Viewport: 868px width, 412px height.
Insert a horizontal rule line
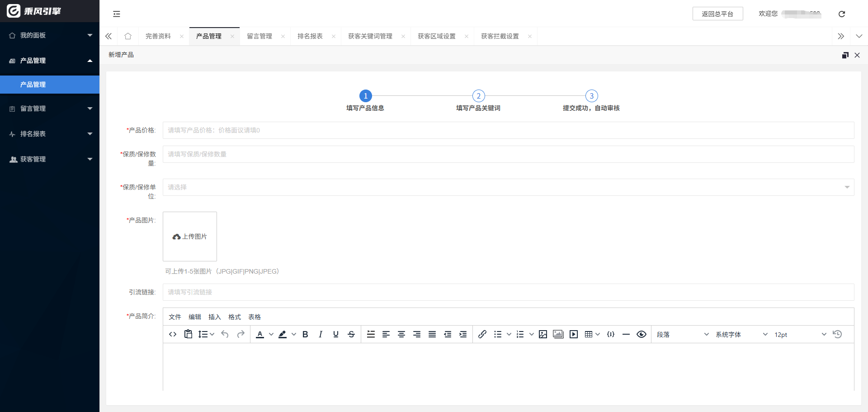626,334
